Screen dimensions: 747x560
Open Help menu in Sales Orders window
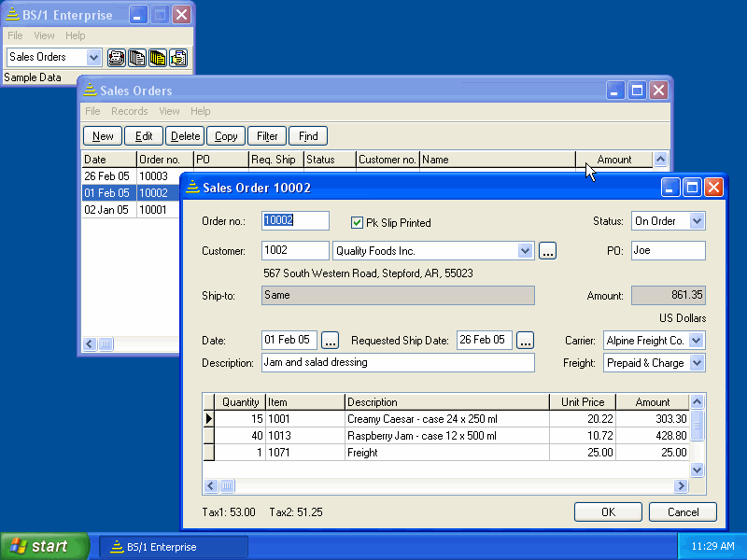(x=200, y=111)
